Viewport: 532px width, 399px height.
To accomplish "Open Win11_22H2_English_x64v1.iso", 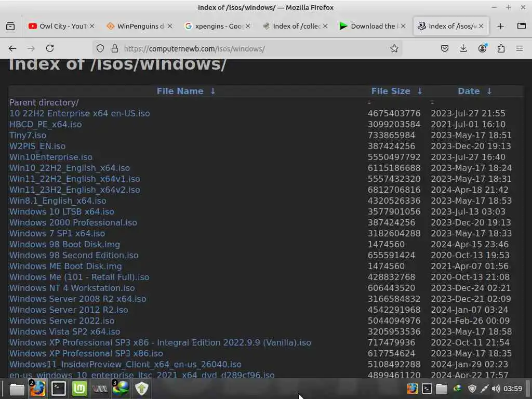I will point(75,179).
